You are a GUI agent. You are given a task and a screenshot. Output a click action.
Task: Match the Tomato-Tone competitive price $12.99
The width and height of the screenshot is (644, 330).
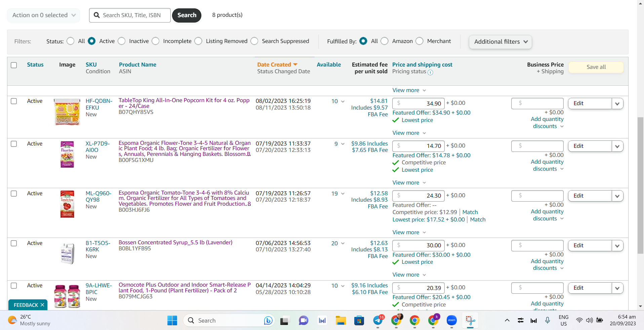(470, 212)
